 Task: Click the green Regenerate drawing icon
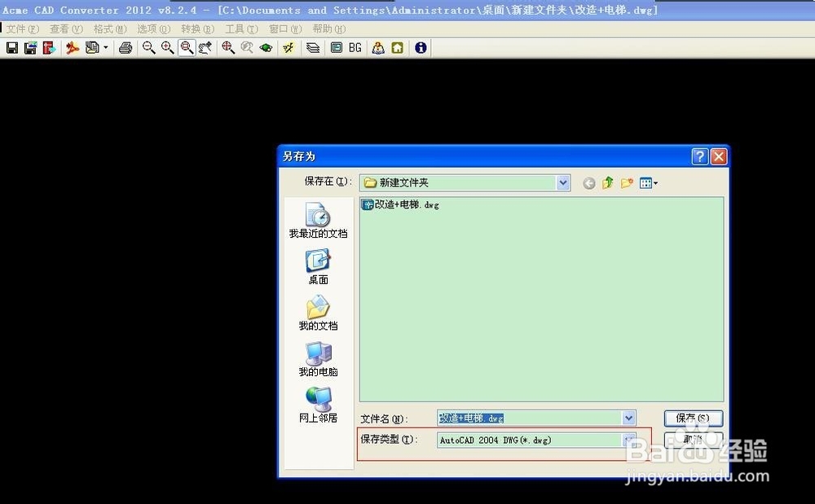pos(267,48)
